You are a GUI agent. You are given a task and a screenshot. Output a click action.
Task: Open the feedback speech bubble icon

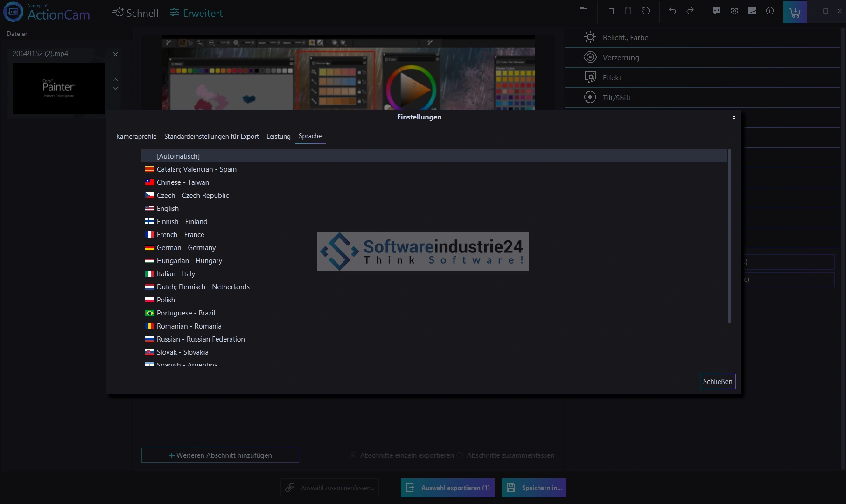point(717,11)
